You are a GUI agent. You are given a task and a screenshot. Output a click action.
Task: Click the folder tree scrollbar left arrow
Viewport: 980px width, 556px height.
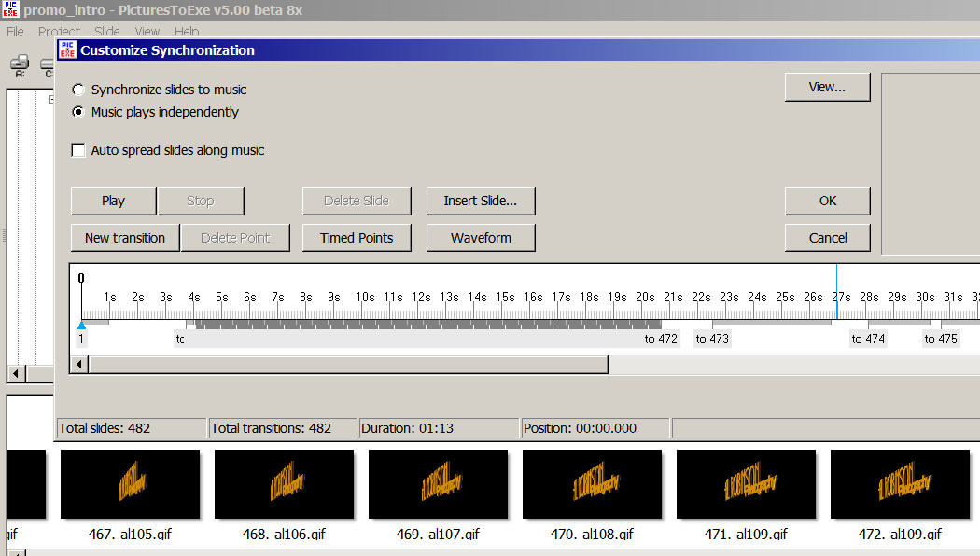pyautogui.click(x=16, y=373)
